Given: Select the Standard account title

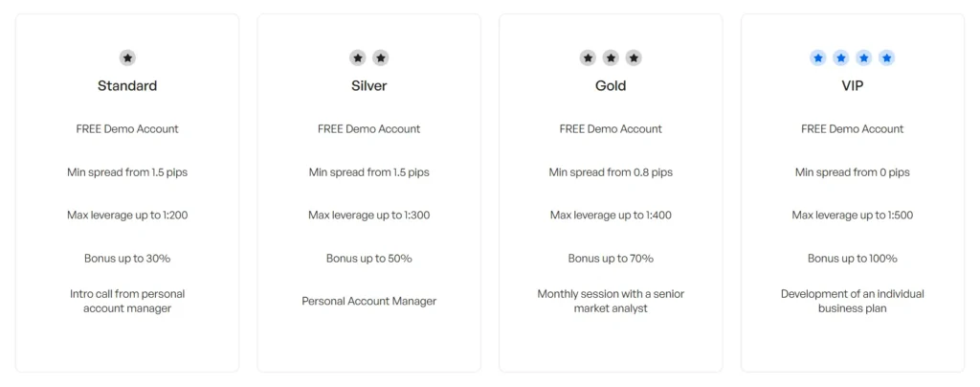Looking at the screenshot, I should (127, 86).
